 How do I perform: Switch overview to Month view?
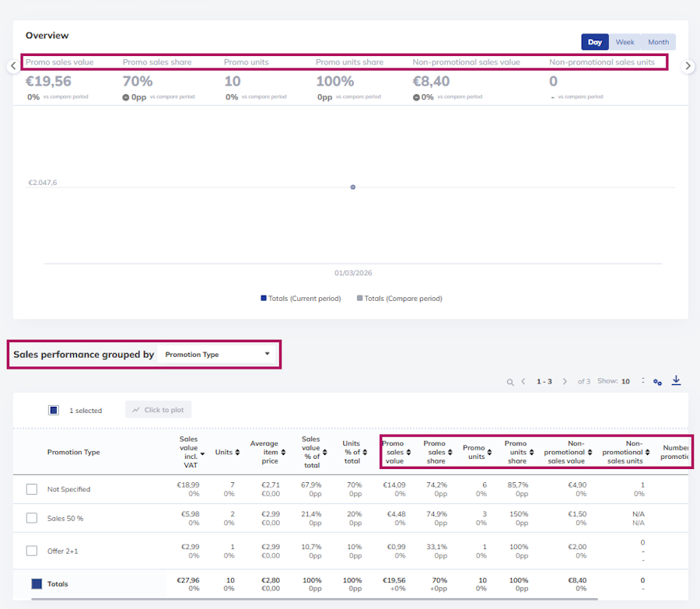coord(659,42)
